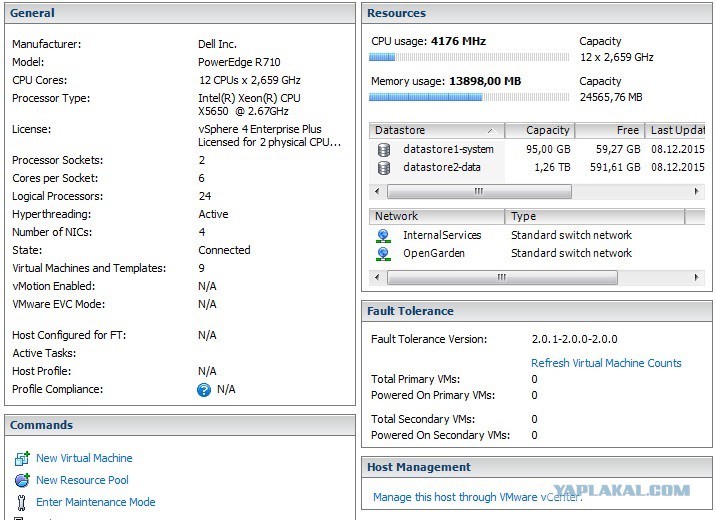Viewport: 716px width, 520px height.
Task: Click the OpenGarden network icon
Action: click(383, 253)
